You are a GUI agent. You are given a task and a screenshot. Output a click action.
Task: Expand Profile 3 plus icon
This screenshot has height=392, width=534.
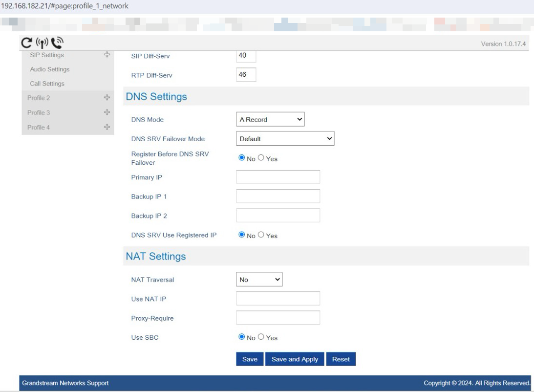[x=107, y=112]
